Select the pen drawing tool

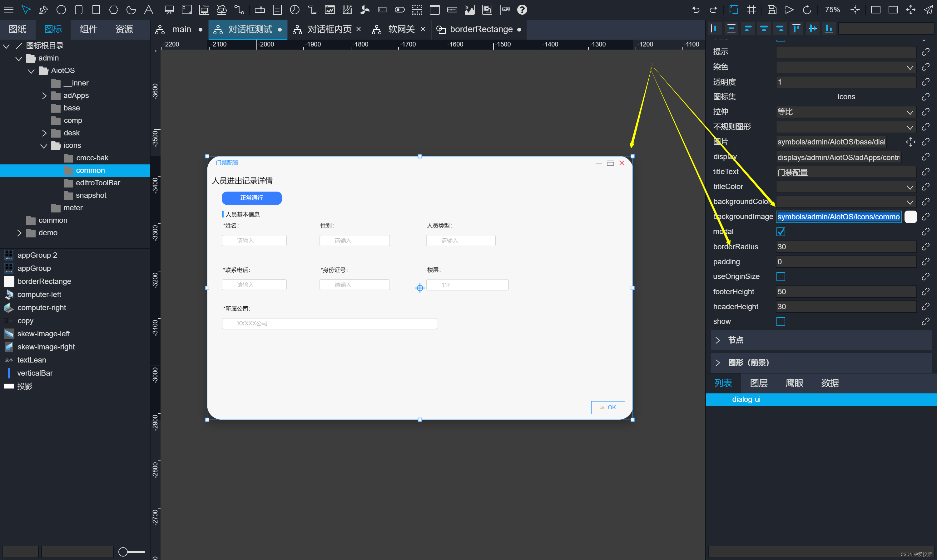coord(43,10)
